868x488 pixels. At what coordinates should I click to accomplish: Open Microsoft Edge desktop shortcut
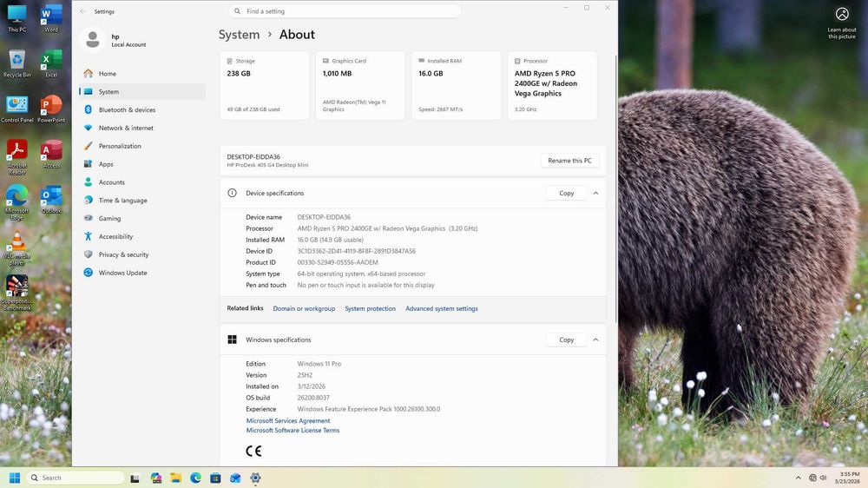click(x=16, y=202)
